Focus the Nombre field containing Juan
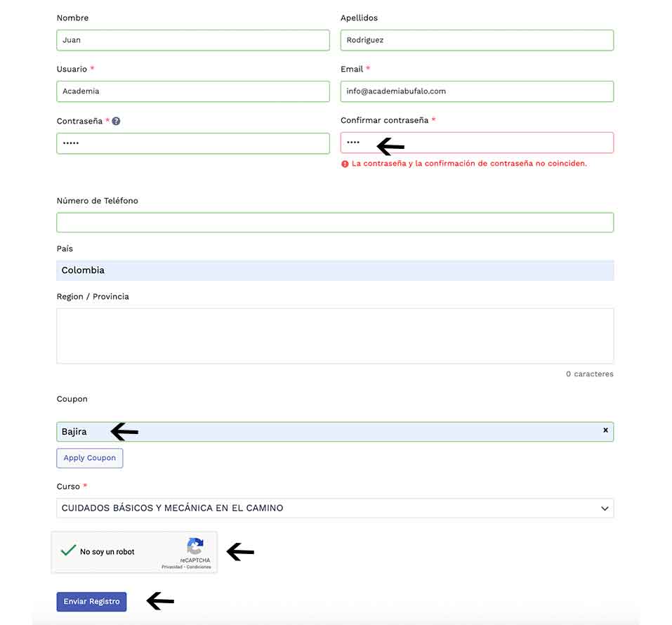Image resolution: width=672 pixels, height=625 pixels. (x=193, y=40)
